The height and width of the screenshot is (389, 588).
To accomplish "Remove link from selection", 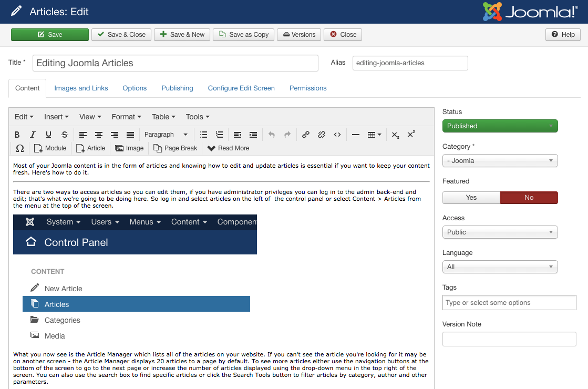I will (x=322, y=134).
